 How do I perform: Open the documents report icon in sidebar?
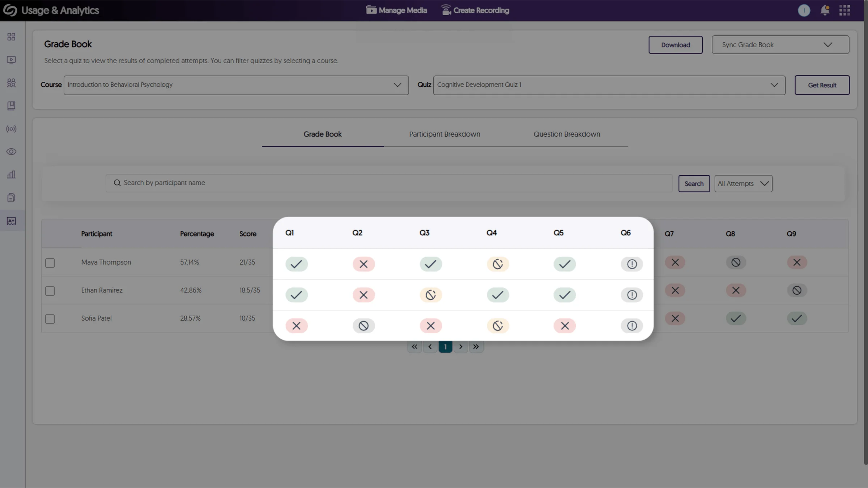coord(11,198)
